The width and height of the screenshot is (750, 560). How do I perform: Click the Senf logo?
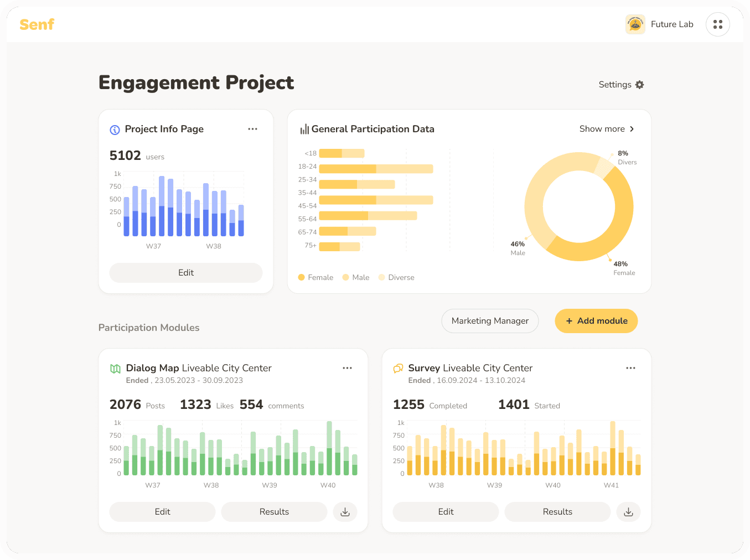(x=37, y=24)
